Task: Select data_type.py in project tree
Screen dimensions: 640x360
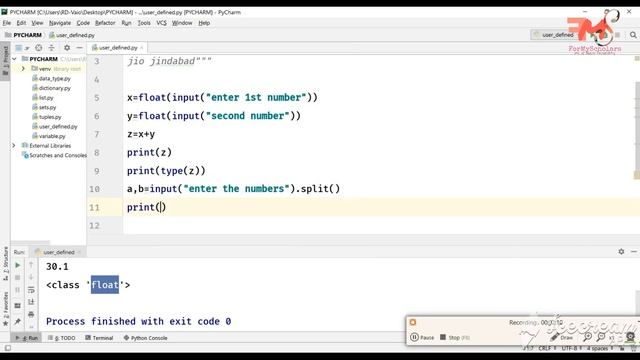Action: tap(51, 78)
